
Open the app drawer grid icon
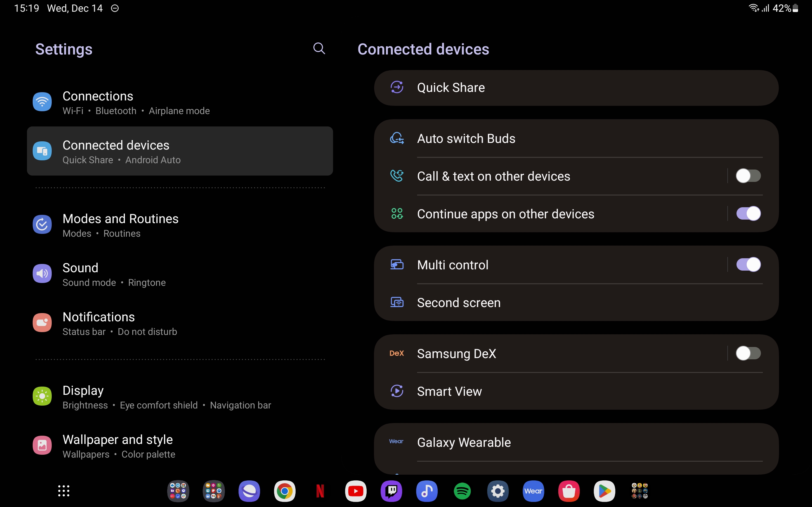coord(64,491)
